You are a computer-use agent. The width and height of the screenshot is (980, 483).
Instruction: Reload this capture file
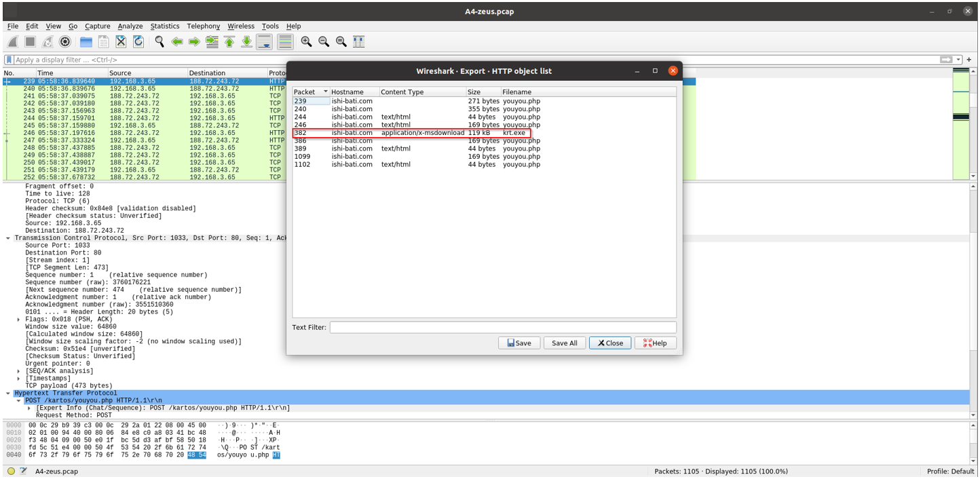pyautogui.click(x=138, y=42)
